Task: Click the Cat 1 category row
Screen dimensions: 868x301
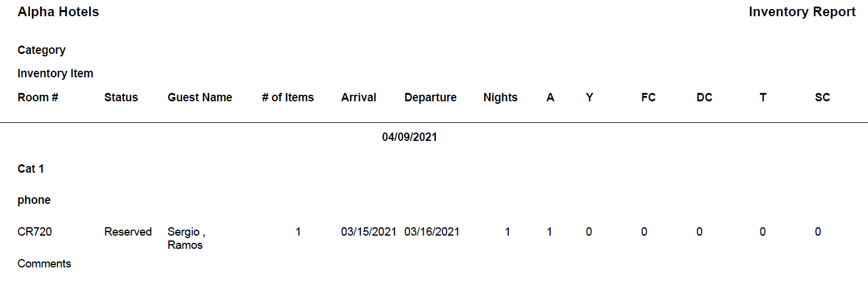Action: point(31,169)
